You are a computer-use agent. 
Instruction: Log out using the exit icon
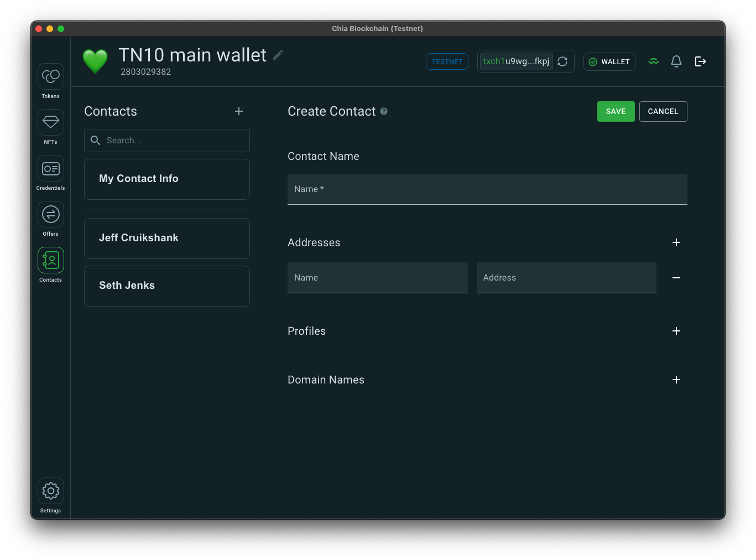click(700, 61)
